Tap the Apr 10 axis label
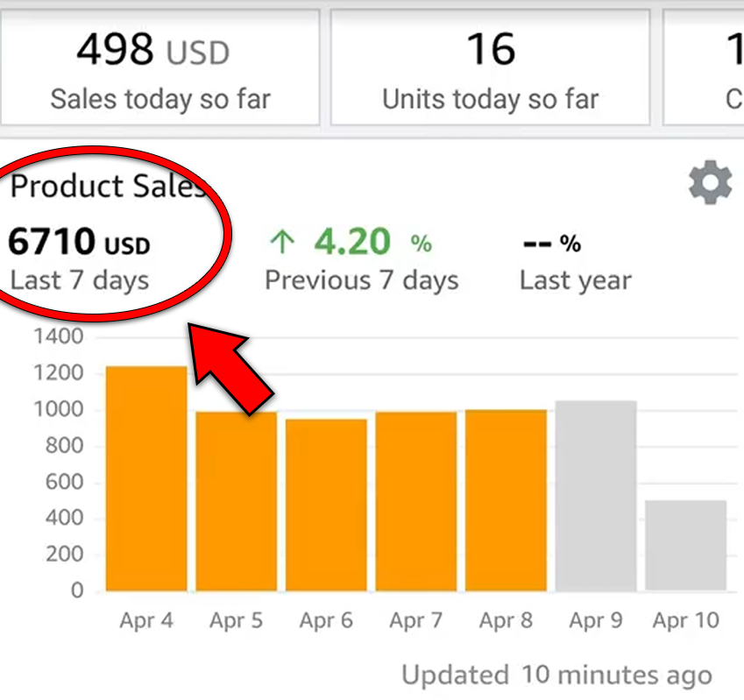744x700 pixels. click(685, 621)
